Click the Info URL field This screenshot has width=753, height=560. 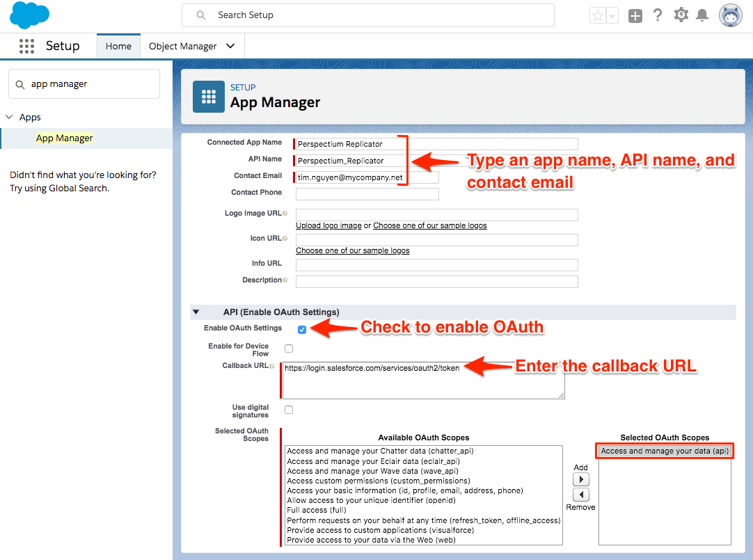pyautogui.click(x=436, y=265)
